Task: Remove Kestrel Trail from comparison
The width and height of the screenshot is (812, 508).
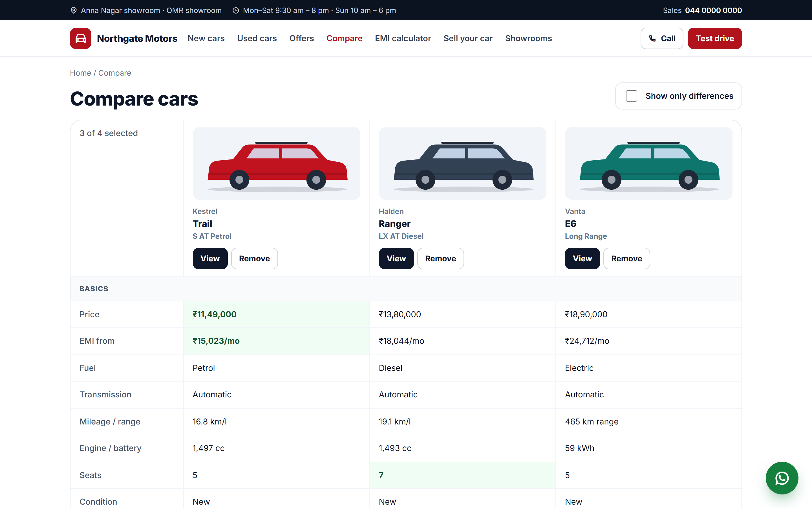Action: pos(254,258)
